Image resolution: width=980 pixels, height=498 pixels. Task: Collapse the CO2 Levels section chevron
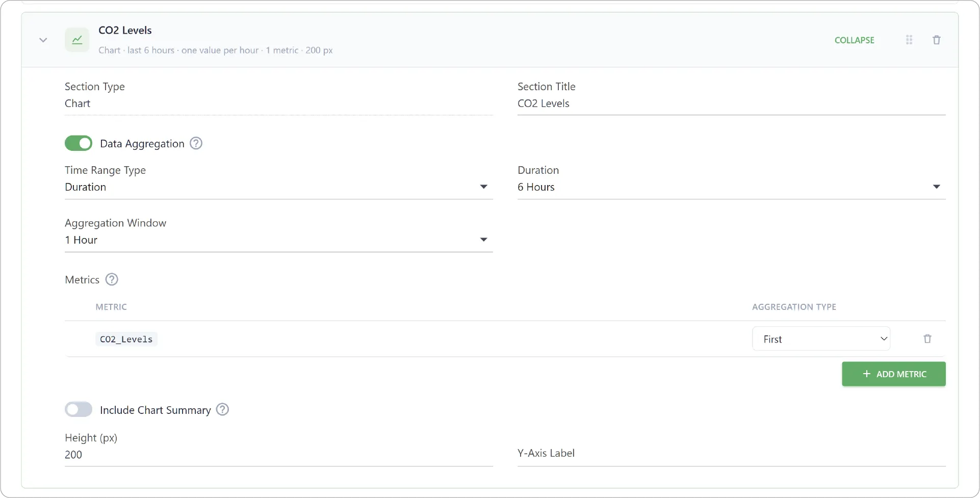(43, 40)
